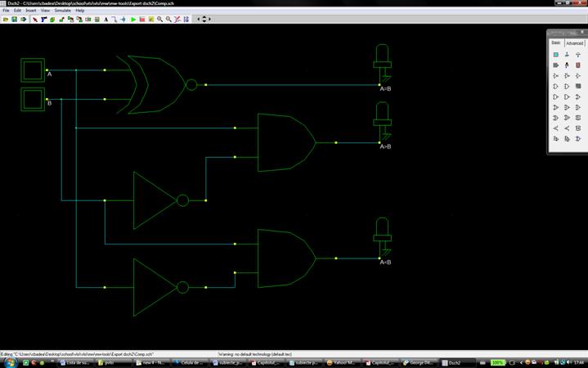Click the system clock in the tray

[x=580, y=362]
